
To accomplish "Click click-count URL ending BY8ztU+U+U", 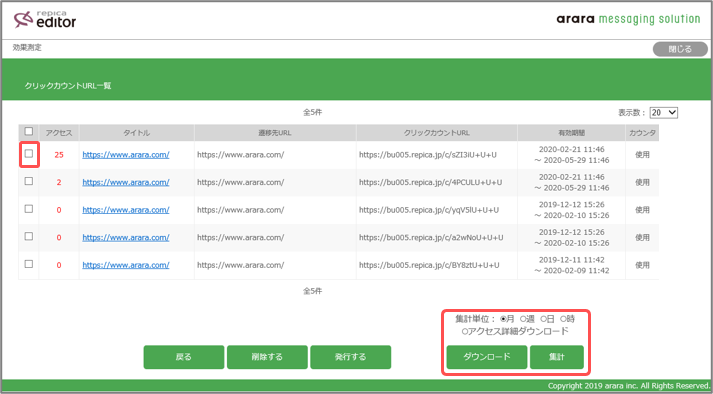I will [429, 265].
